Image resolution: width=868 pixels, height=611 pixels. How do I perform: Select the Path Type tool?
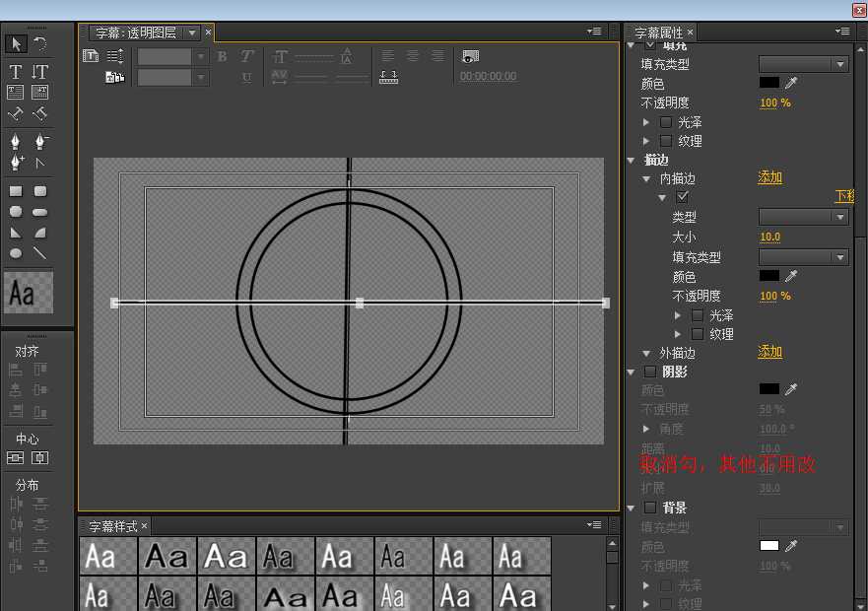[x=16, y=114]
